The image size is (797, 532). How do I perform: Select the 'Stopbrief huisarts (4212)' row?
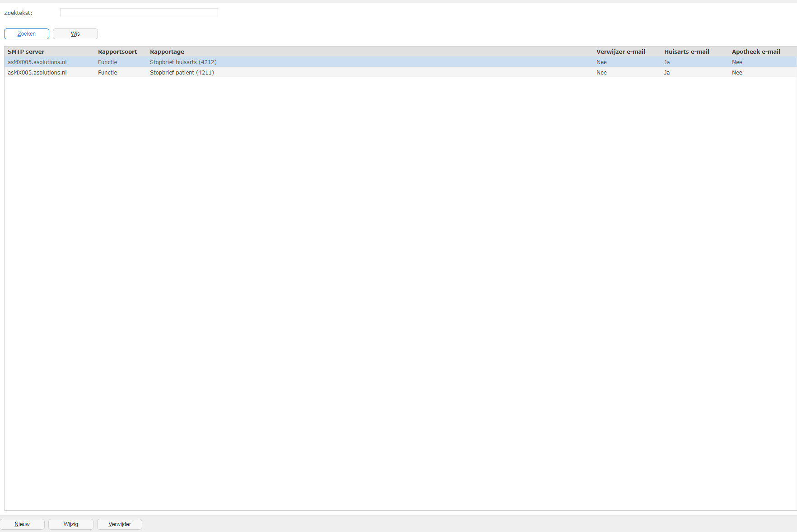pyautogui.click(x=401, y=62)
